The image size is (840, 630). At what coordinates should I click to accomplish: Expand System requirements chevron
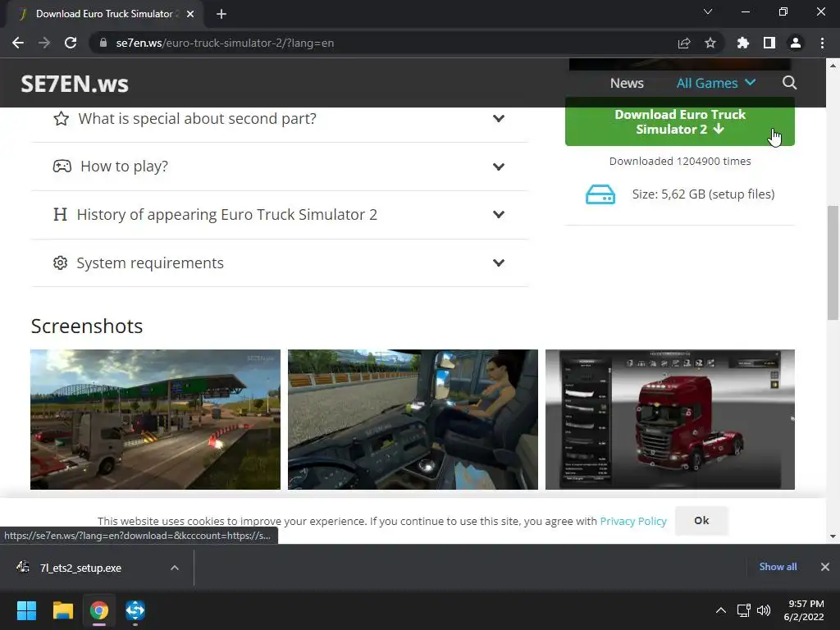coord(499,262)
